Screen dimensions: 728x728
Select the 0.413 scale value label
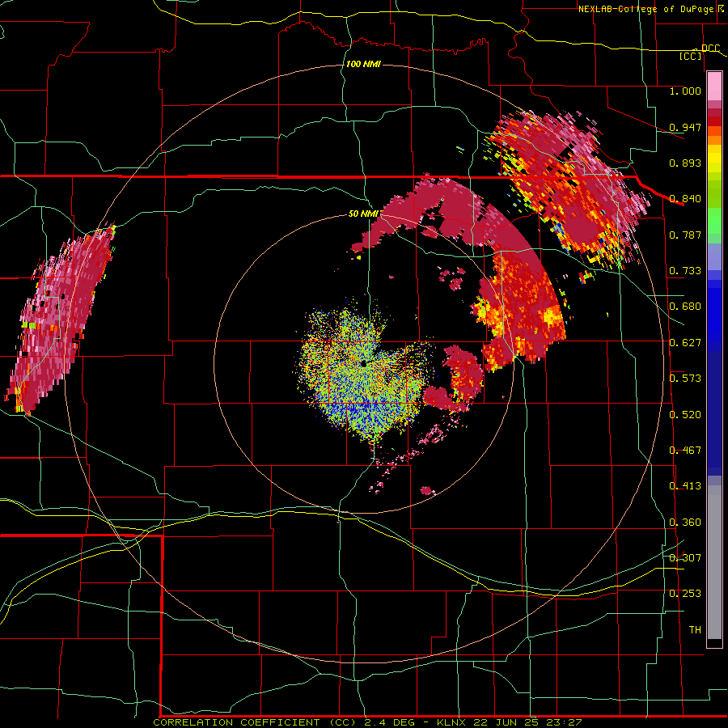685,486
